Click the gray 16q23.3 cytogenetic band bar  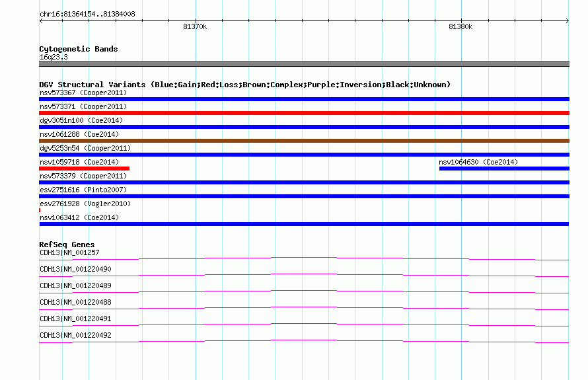tap(304, 64)
